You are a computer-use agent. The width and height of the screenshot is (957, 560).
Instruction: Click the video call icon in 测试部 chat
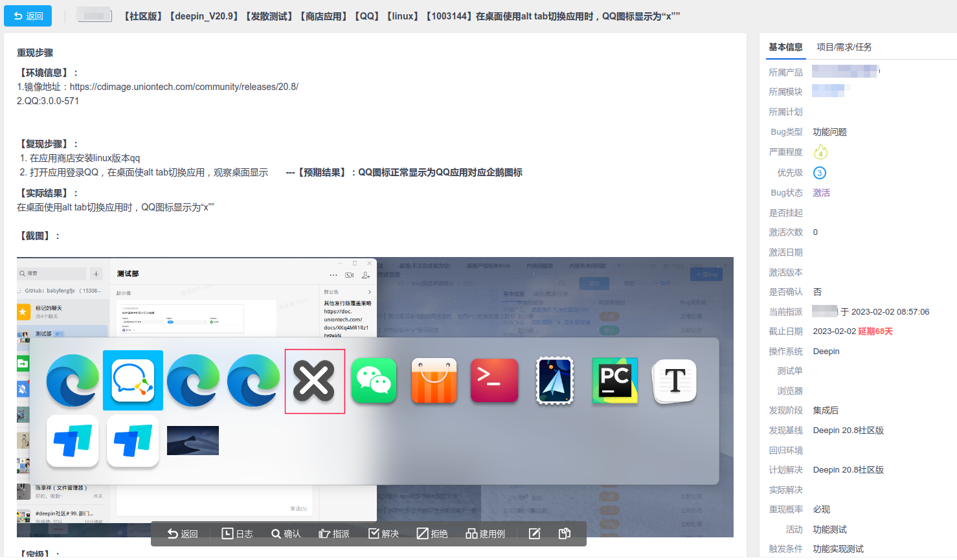pyautogui.click(x=350, y=275)
